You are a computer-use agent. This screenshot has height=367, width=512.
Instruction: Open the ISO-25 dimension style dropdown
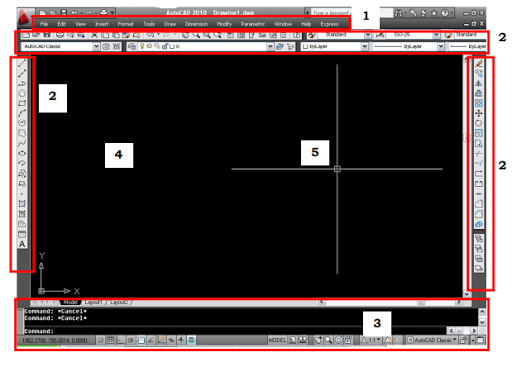pos(436,35)
